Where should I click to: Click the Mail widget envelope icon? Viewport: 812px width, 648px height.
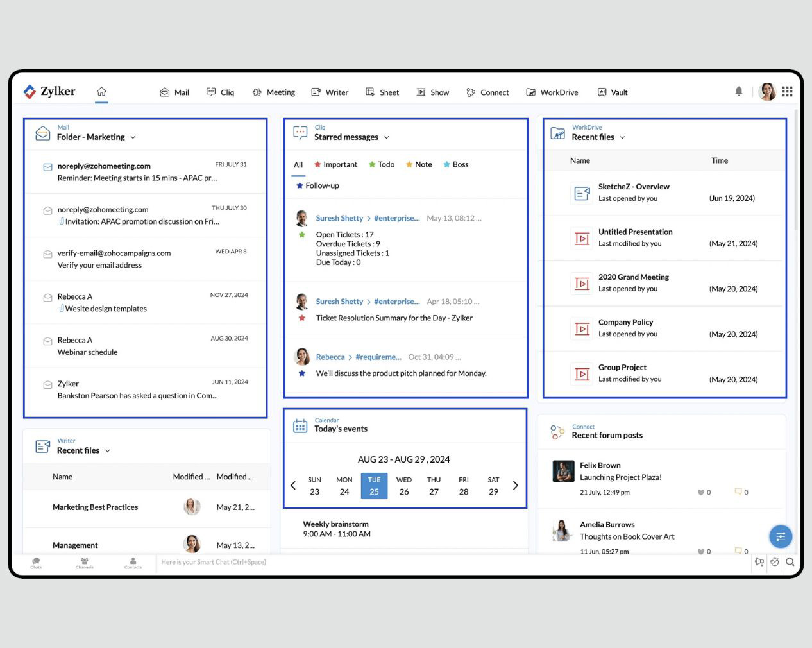pos(42,133)
